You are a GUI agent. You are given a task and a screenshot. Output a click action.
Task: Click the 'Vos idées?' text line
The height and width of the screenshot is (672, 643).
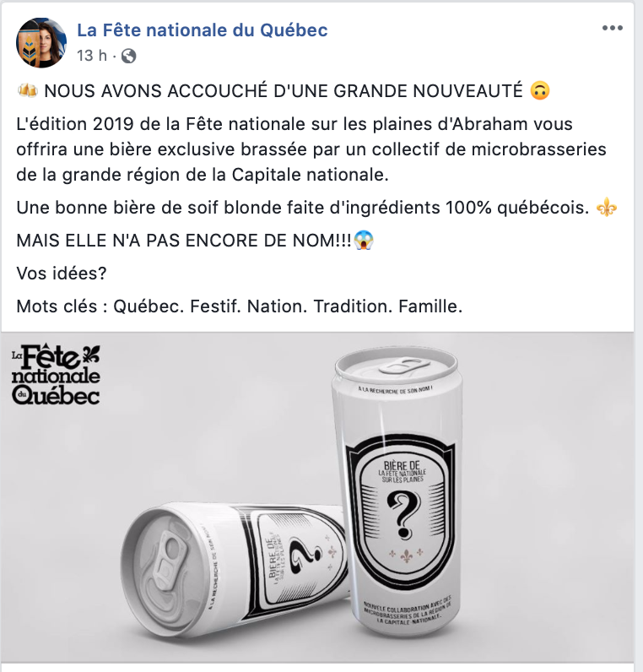point(62,274)
